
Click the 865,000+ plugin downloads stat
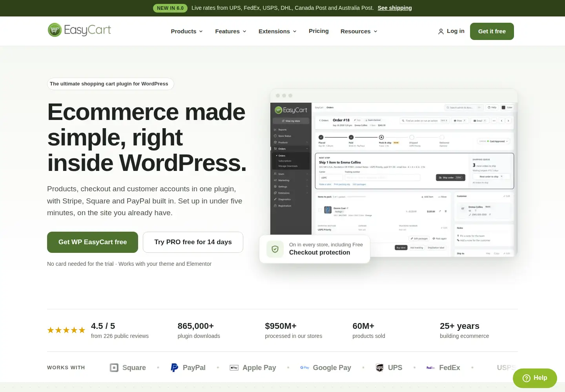point(199,330)
